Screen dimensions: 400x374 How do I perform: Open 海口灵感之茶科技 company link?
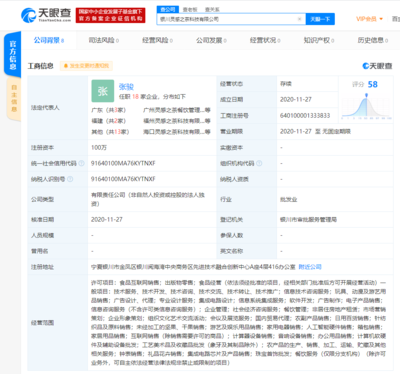click(177, 132)
